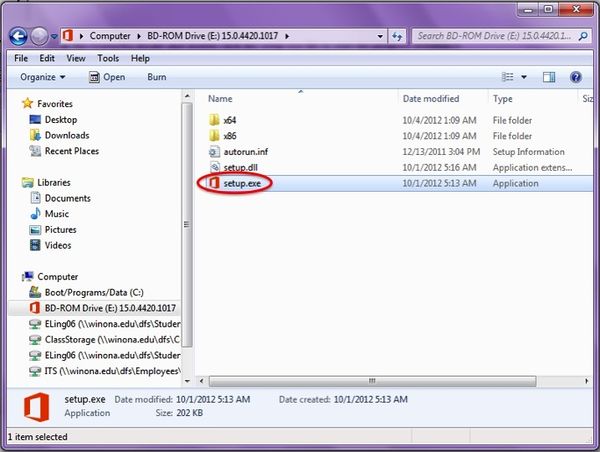The image size is (600, 452).
Task: Open the Help menu
Action: pyautogui.click(x=140, y=58)
